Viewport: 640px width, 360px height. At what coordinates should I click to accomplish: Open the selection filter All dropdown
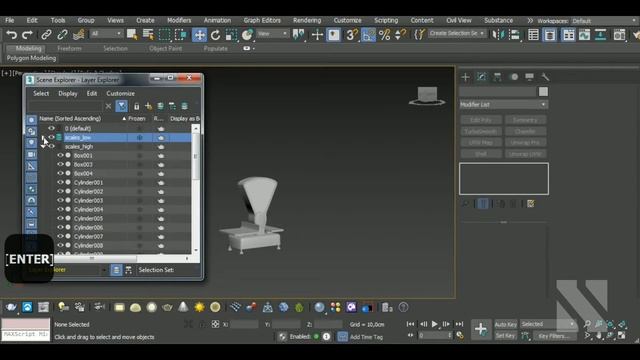point(106,33)
